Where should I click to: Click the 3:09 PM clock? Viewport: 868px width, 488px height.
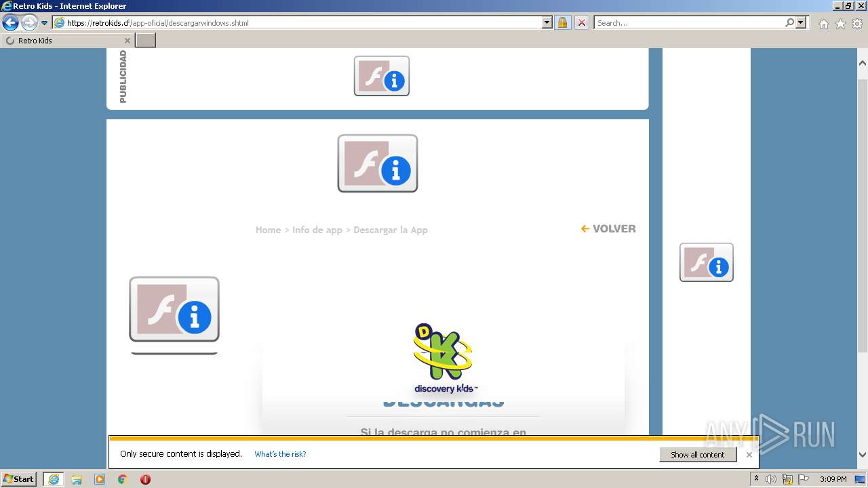point(833,479)
